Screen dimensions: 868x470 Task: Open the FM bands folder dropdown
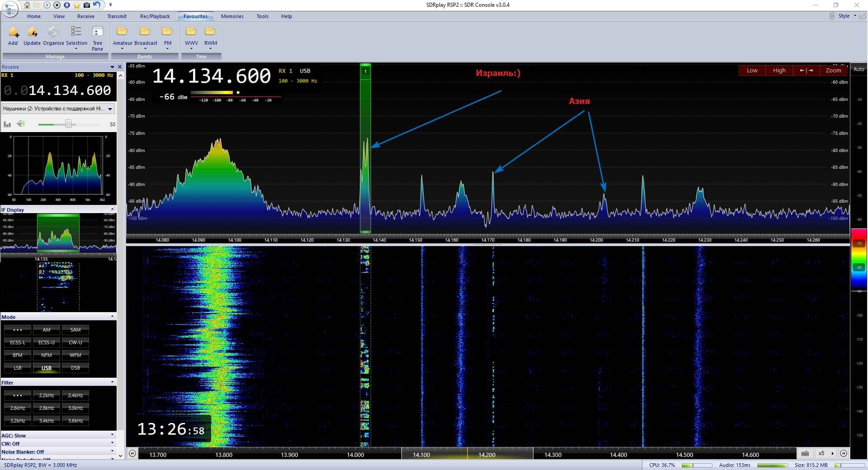pyautogui.click(x=168, y=38)
